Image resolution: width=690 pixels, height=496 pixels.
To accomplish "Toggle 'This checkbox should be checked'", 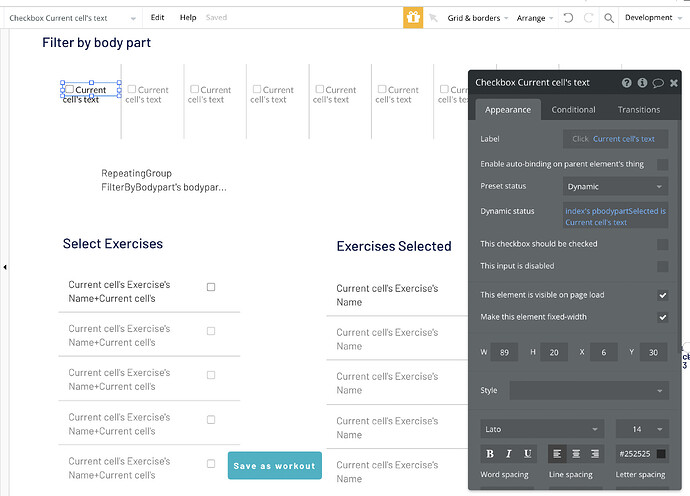I will point(662,244).
